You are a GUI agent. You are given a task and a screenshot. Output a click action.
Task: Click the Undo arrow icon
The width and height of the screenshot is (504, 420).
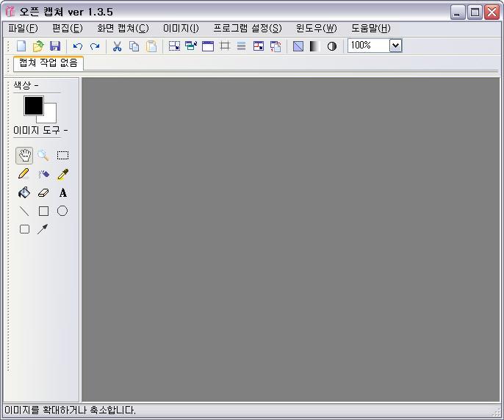(78, 46)
